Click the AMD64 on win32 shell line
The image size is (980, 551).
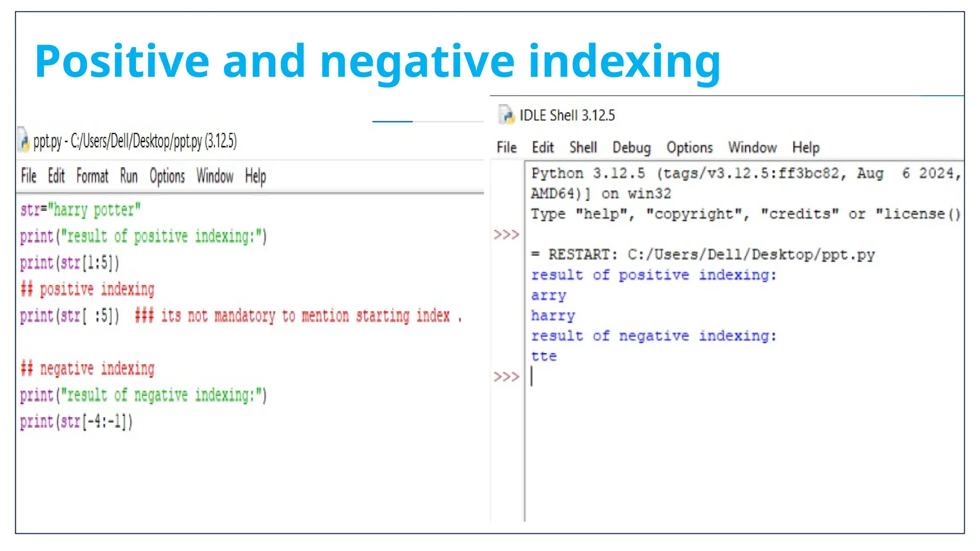click(x=601, y=193)
